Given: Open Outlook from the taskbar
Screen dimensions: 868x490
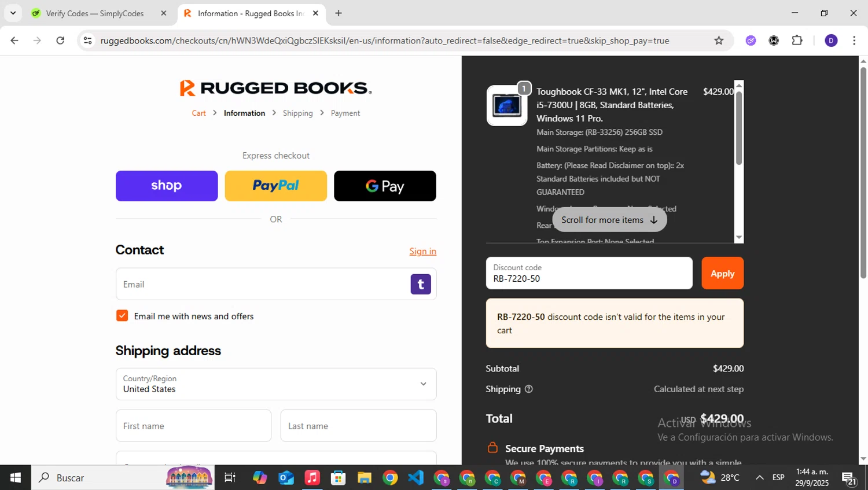Looking at the screenshot, I should [x=286, y=478].
